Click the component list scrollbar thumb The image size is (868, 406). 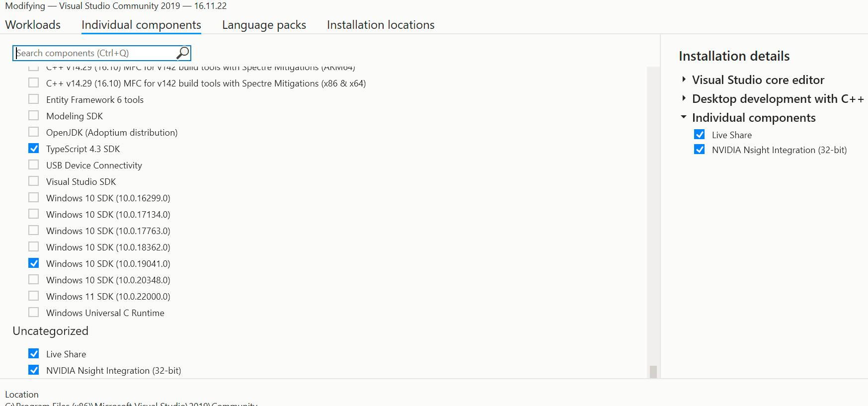[x=653, y=372]
